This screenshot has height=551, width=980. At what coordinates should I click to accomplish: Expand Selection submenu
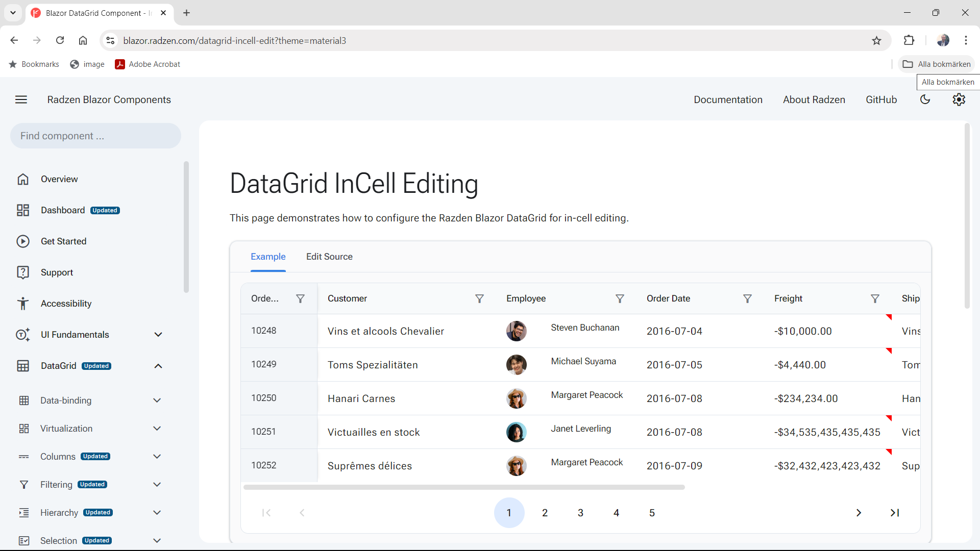(157, 541)
